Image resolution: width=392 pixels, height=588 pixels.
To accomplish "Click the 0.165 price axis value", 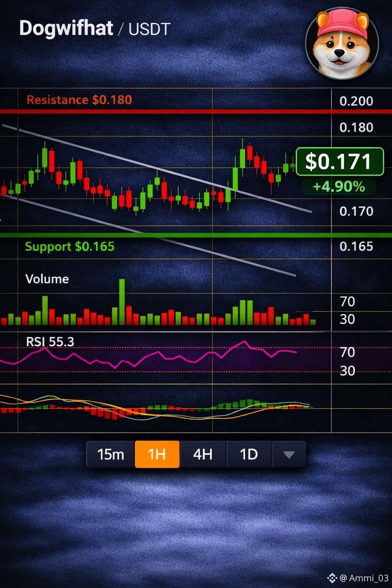I will pos(356,246).
